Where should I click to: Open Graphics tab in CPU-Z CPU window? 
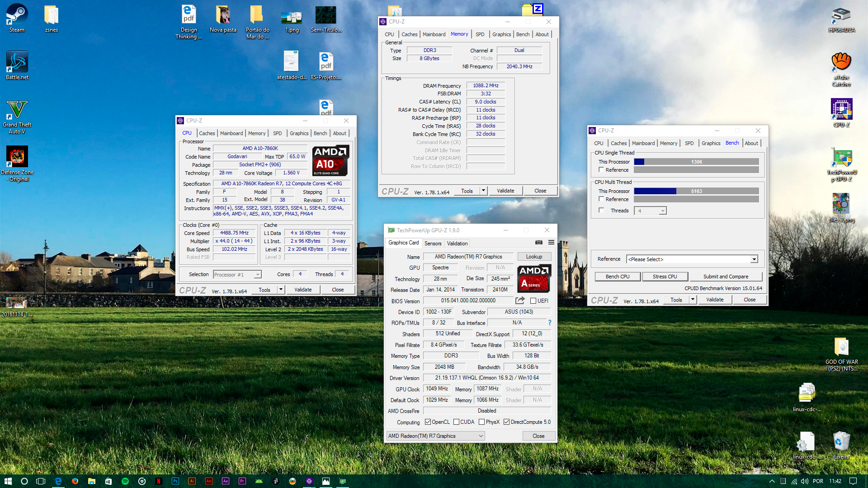point(299,133)
